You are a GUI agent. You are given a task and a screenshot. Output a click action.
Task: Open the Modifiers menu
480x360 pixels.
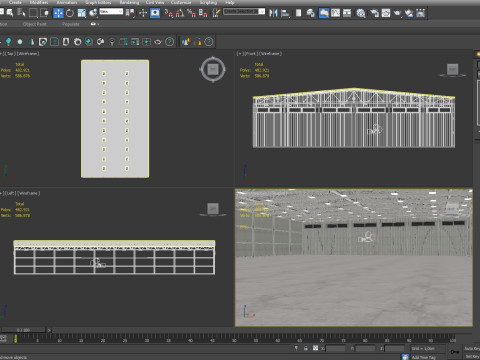click(39, 2)
